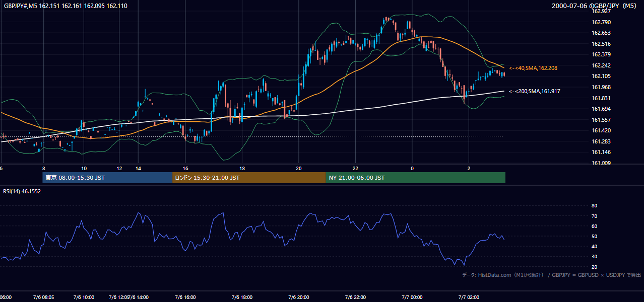
Task: Click the price axis value 161.009
Action: 601,163
